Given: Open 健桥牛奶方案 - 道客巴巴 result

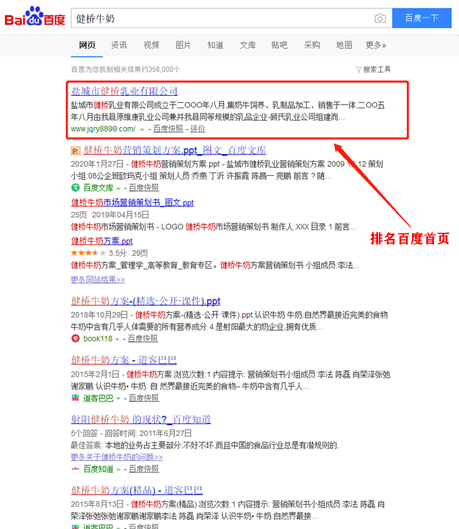Looking at the screenshot, I should tap(124, 360).
